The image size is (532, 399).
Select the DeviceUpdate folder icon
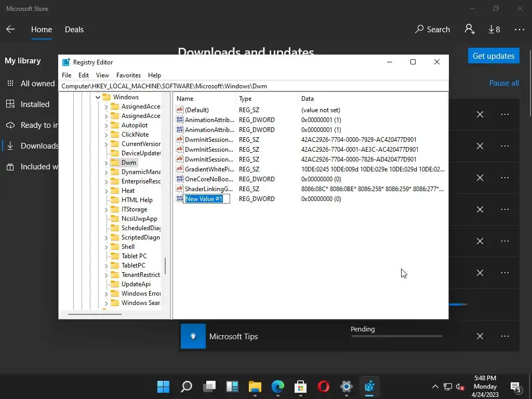pos(115,153)
